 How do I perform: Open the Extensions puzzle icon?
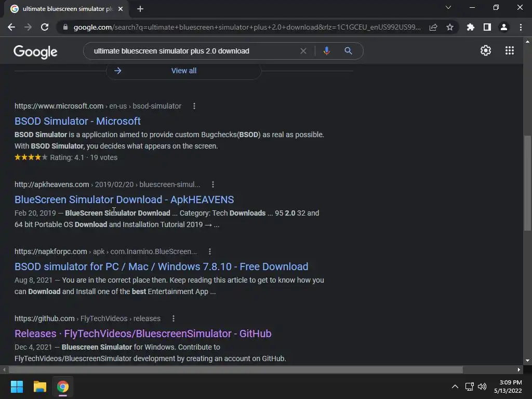(471, 27)
